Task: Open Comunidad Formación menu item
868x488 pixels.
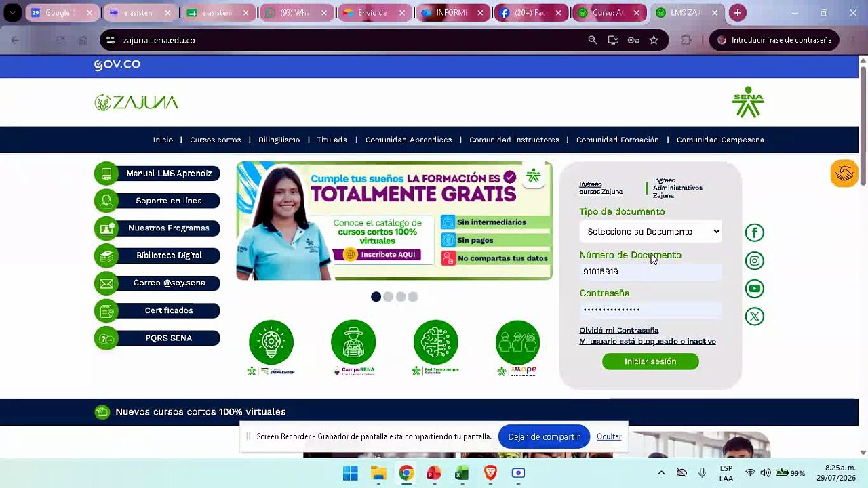Action: point(618,140)
